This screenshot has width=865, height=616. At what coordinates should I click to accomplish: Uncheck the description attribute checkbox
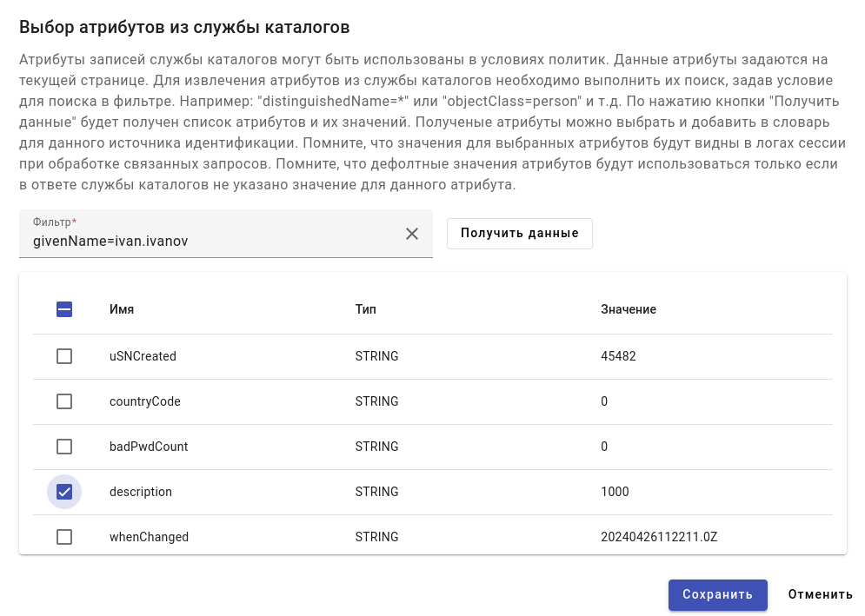pyautogui.click(x=64, y=492)
